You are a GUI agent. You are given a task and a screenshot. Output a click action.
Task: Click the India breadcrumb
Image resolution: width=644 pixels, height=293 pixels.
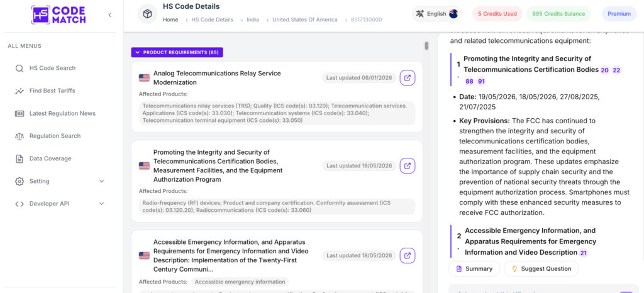point(253,19)
